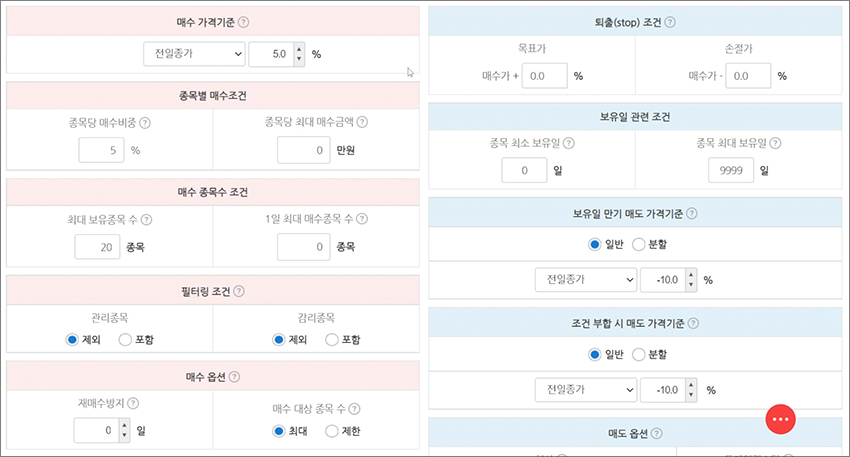Click help icon next to 재매수방지

[133, 403]
